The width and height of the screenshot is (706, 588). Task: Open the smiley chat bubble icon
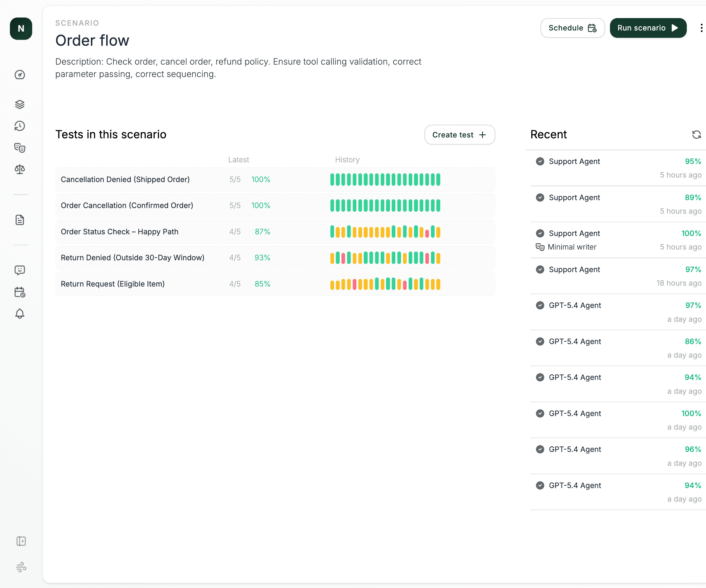click(20, 270)
